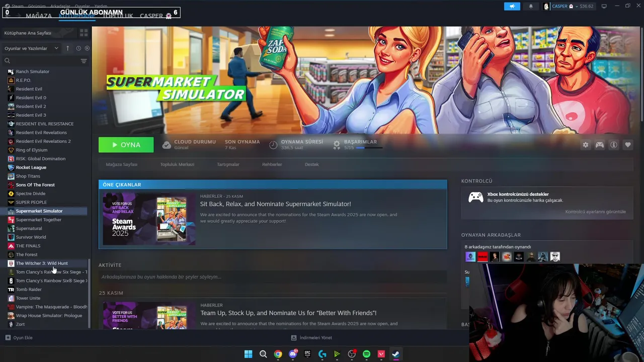Open Google Chrome from the taskbar

click(278, 354)
